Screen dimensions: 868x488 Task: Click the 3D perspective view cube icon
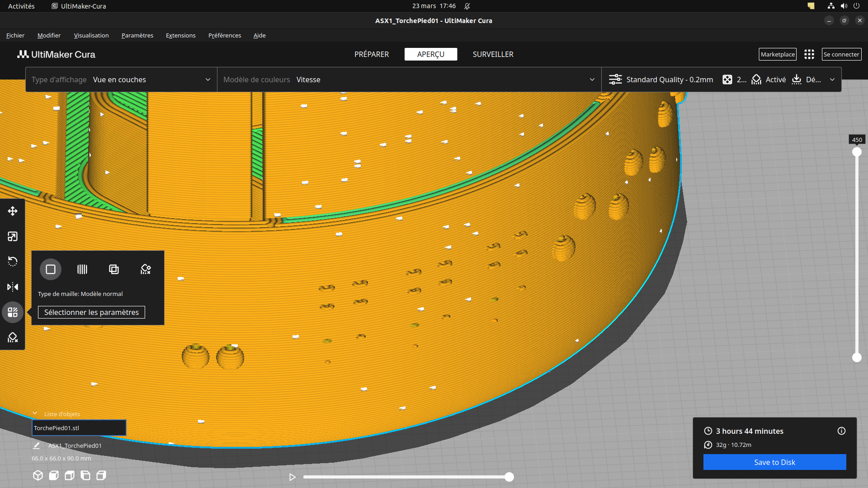[x=38, y=475]
